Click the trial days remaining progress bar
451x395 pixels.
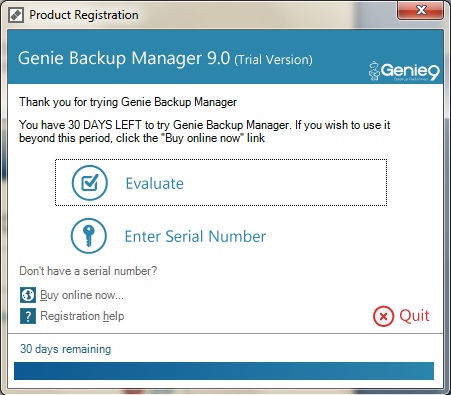224,371
